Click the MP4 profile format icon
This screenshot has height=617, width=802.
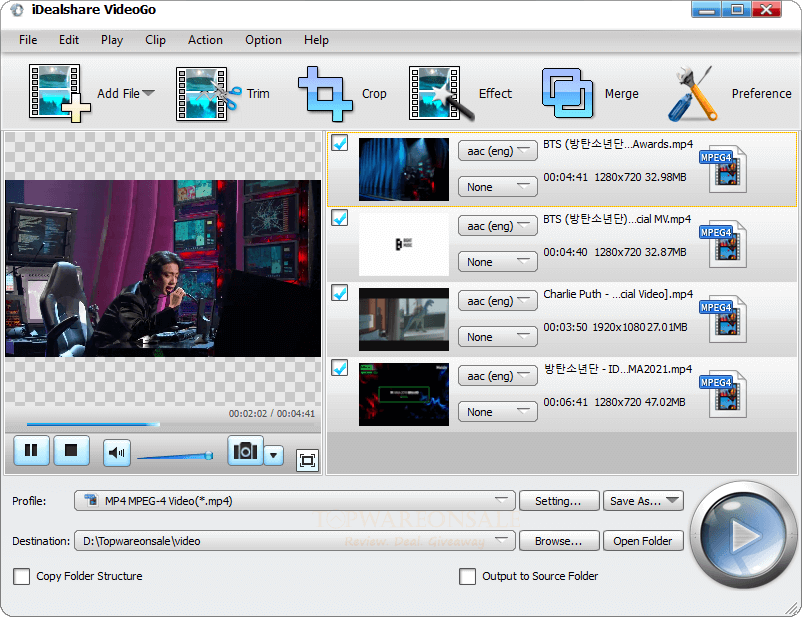pyautogui.click(x=91, y=500)
